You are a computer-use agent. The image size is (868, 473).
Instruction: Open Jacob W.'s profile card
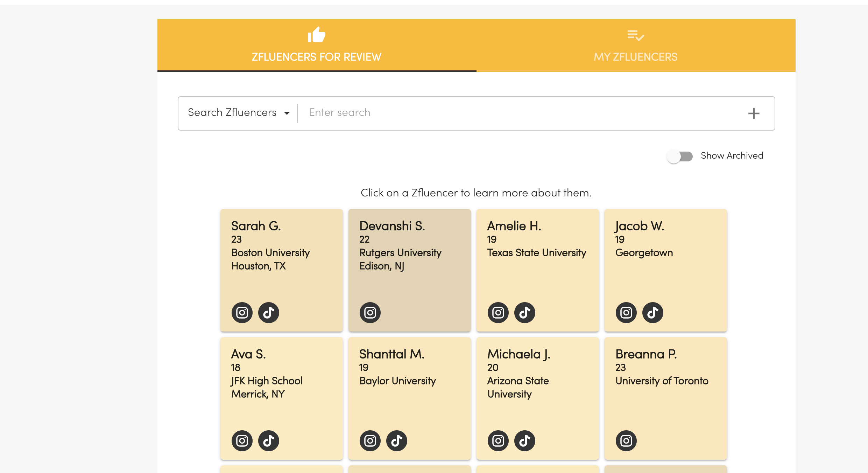tap(666, 270)
